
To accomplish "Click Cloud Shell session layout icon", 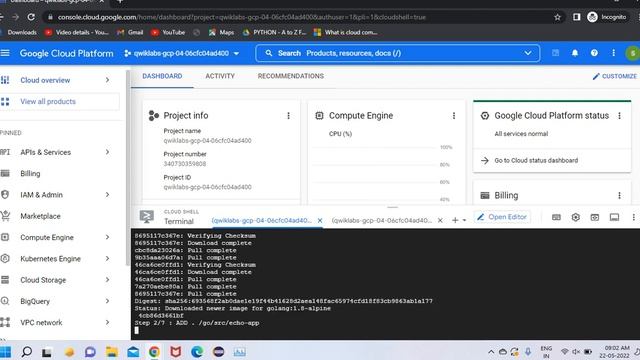I will (x=614, y=218).
